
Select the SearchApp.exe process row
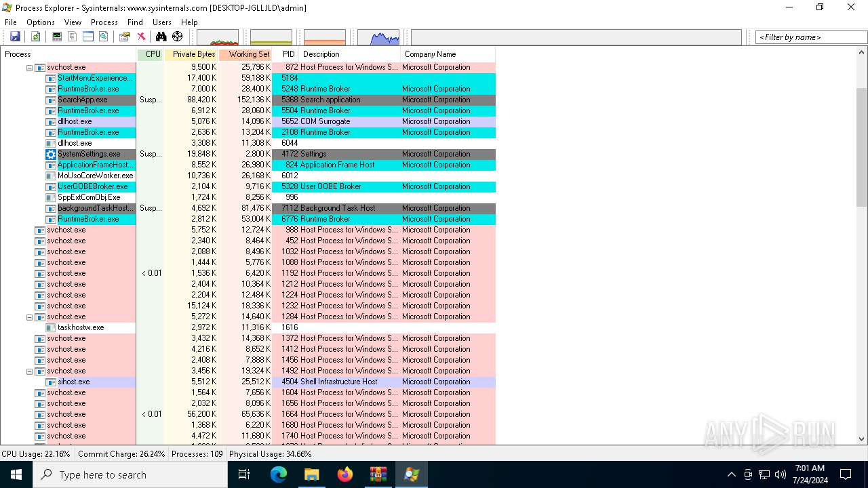pyautogui.click(x=248, y=100)
